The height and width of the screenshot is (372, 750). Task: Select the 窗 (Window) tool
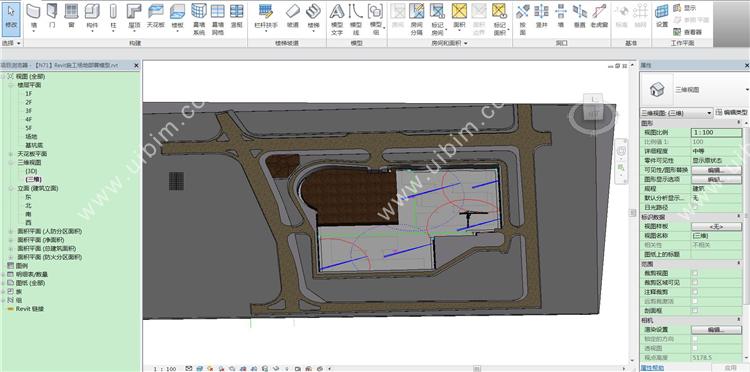[71, 16]
